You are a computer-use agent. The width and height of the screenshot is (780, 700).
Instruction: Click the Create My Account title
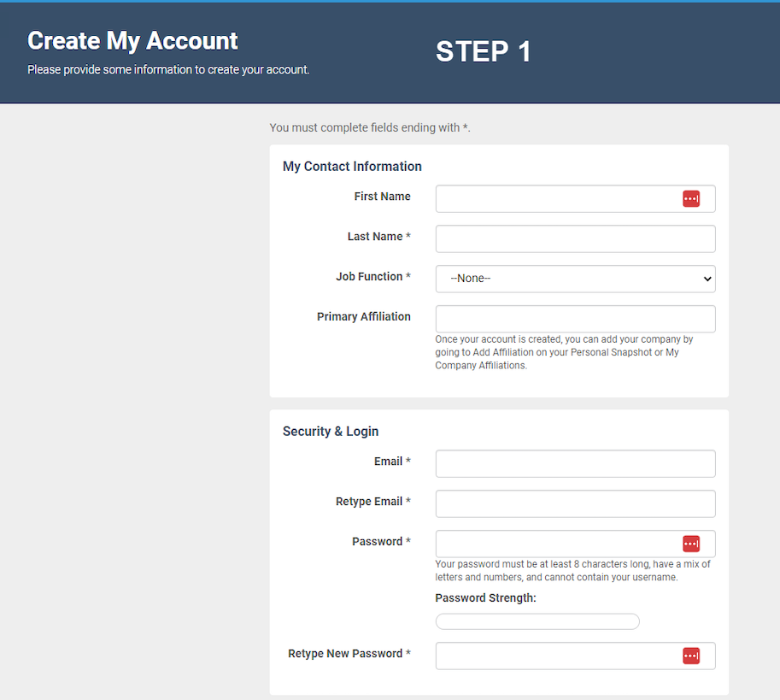point(132,40)
